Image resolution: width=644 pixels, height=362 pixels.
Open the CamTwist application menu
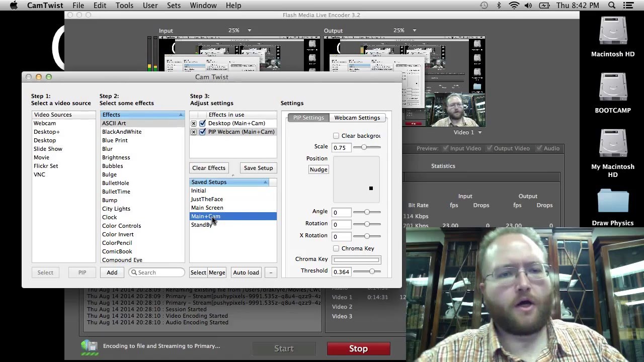[45, 6]
